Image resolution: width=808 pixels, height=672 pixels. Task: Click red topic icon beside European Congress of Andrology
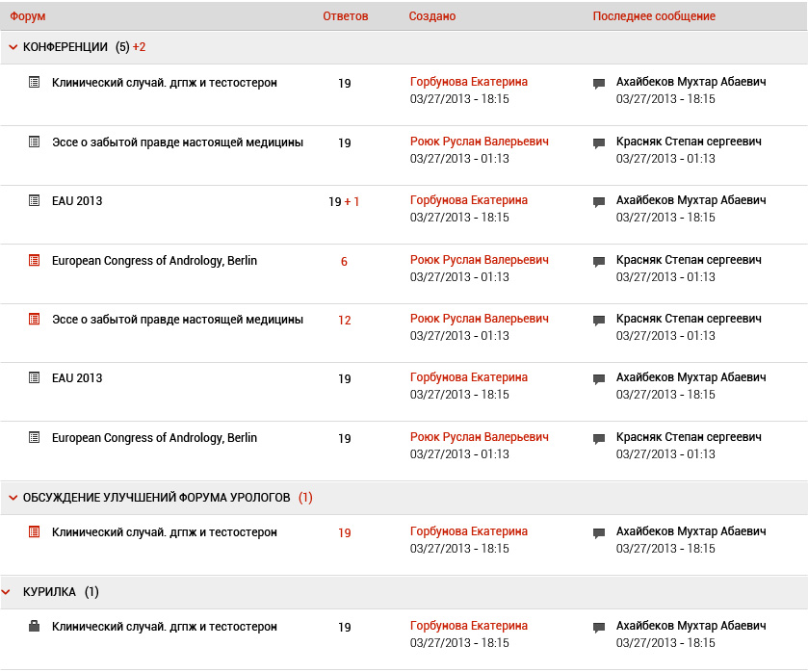click(35, 260)
